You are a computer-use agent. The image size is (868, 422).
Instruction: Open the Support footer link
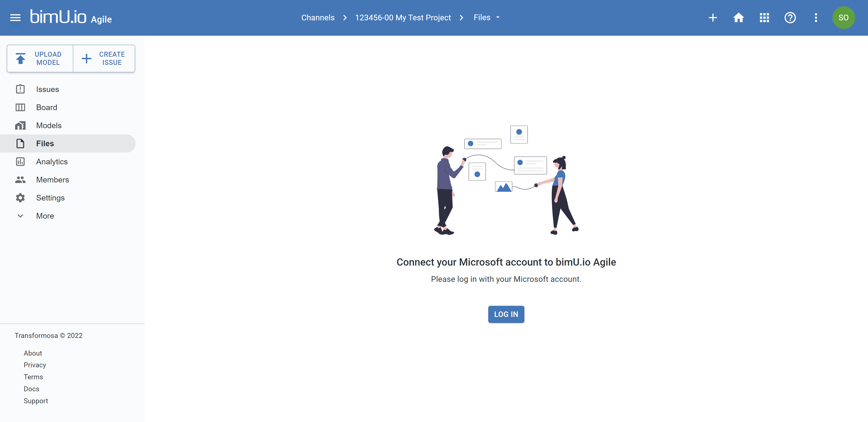tap(36, 401)
